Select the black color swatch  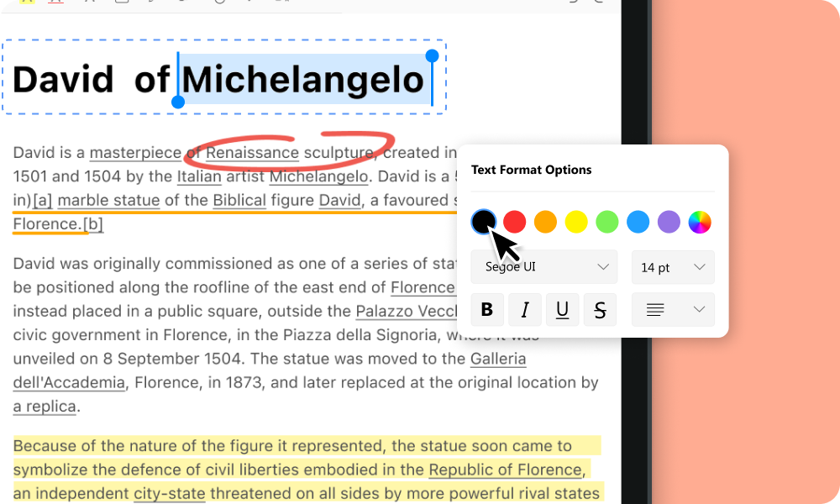pos(483,222)
